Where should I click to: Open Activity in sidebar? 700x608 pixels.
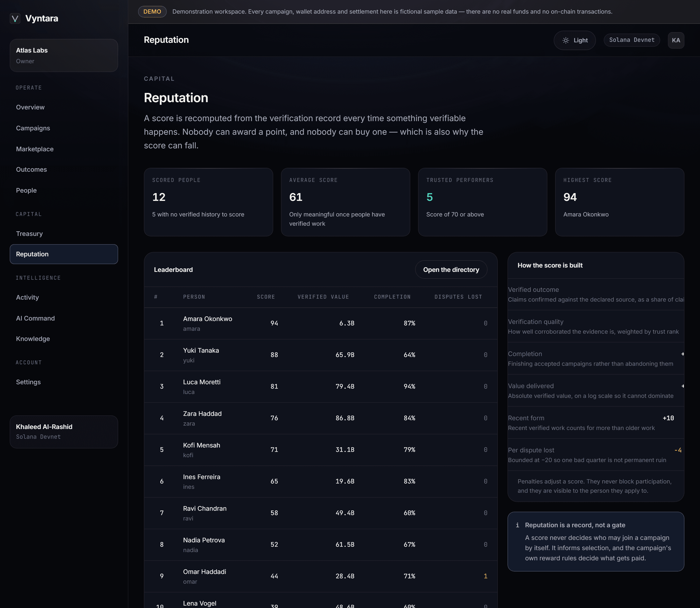pos(64,297)
